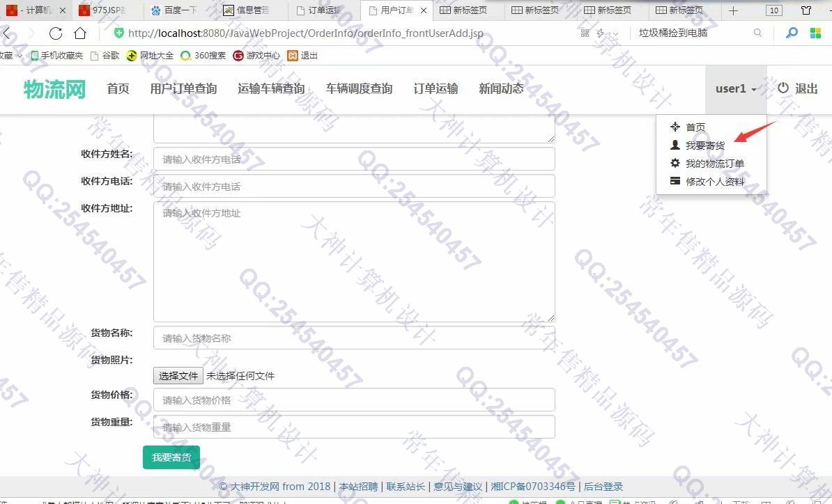Click the 收件方姓名 input field
Screen dimensions: 832x504
(x=354, y=159)
